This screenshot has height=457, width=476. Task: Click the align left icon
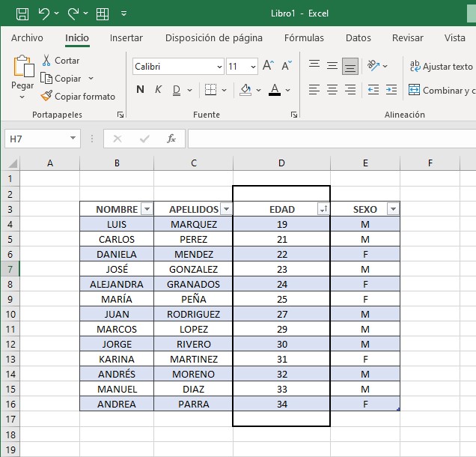[x=314, y=90]
